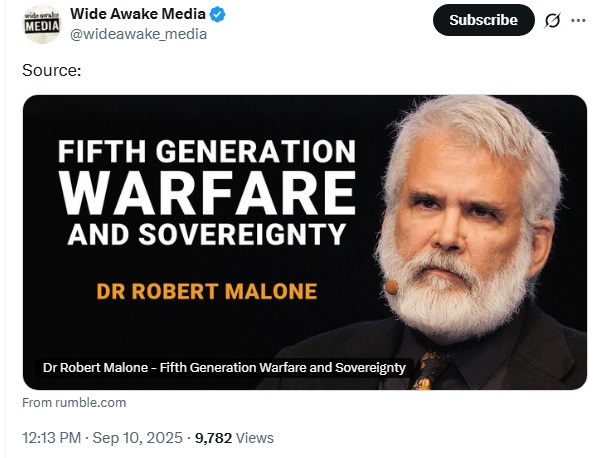Click the Source: tweet text
Image resolution: width=601 pixels, height=458 pixels.
(51, 72)
